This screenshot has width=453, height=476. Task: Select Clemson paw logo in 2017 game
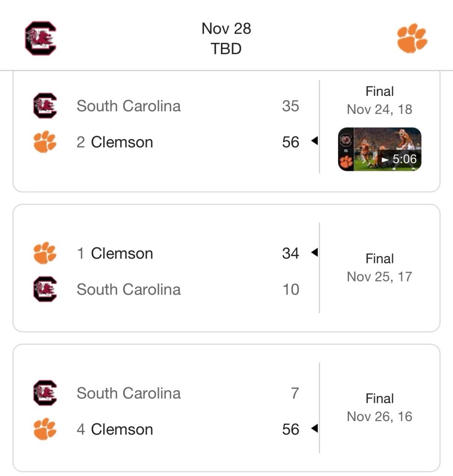click(x=45, y=253)
